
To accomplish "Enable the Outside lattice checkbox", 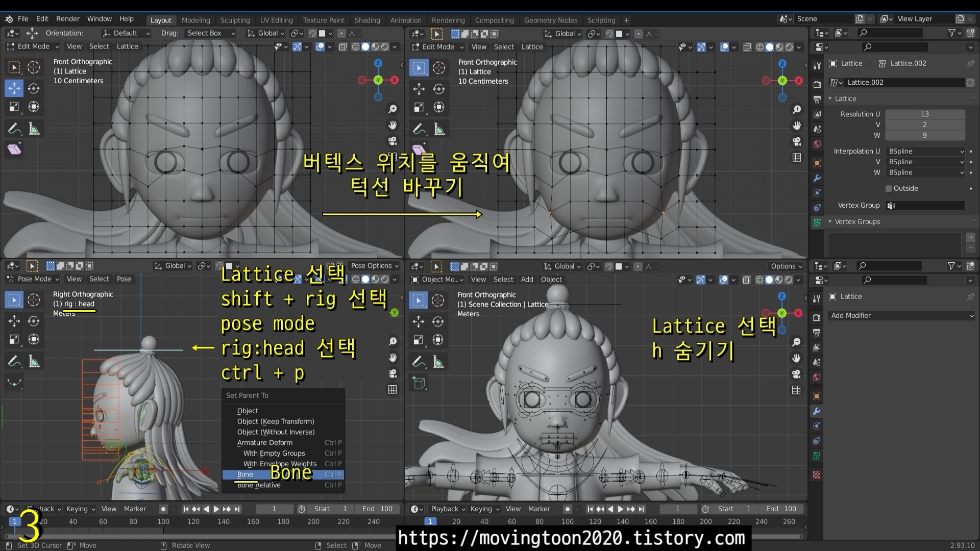I will [889, 188].
